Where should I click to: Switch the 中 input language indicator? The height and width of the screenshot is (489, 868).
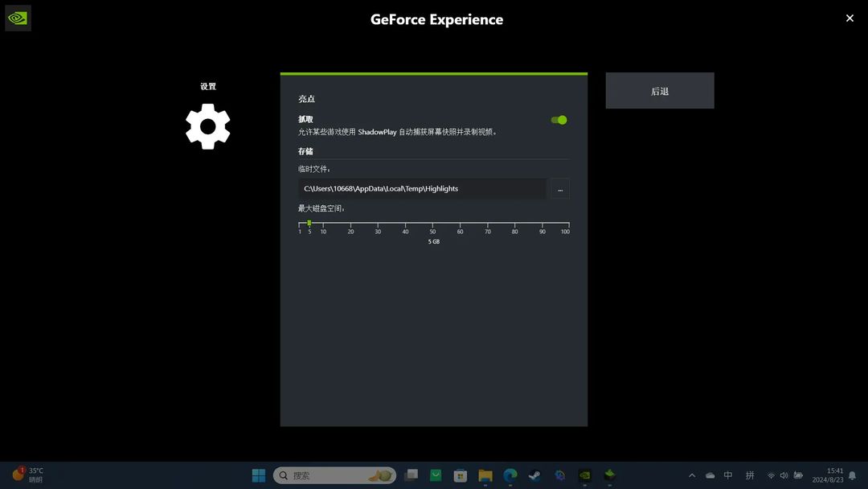click(x=728, y=475)
